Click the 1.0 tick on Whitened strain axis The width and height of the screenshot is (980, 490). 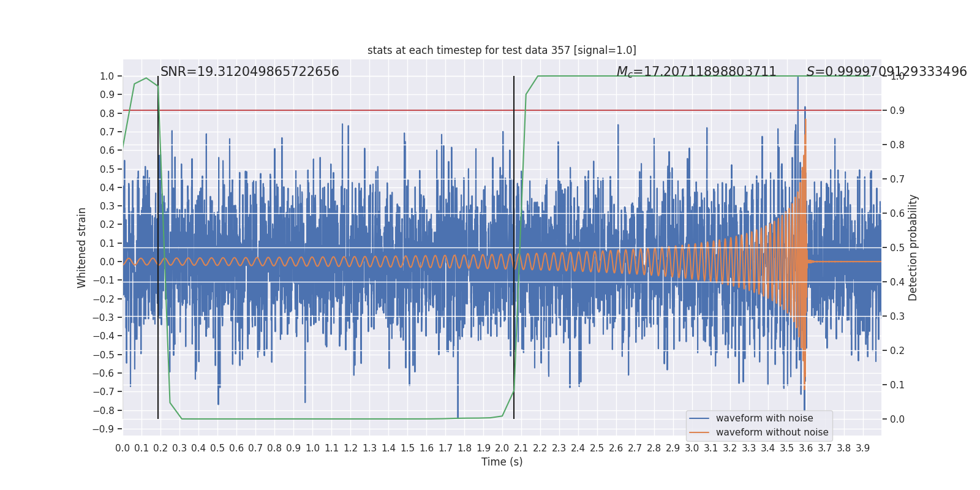coord(107,76)
